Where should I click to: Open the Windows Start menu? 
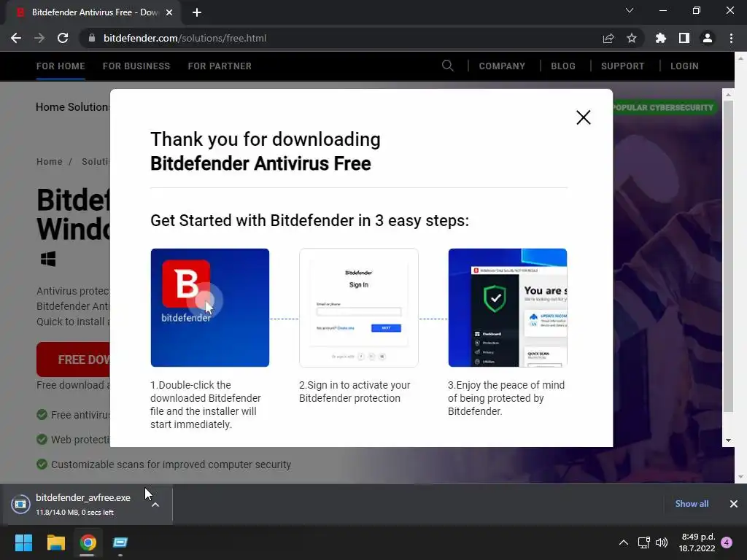(x=24, y=542)
